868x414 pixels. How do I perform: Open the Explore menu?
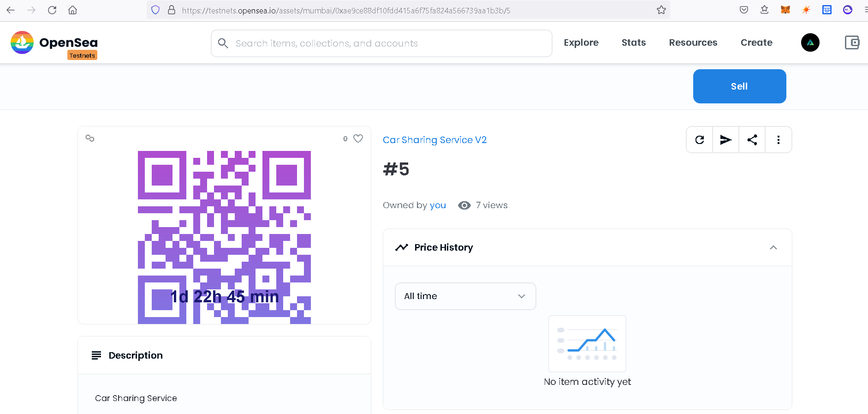(x=581, y=42)
